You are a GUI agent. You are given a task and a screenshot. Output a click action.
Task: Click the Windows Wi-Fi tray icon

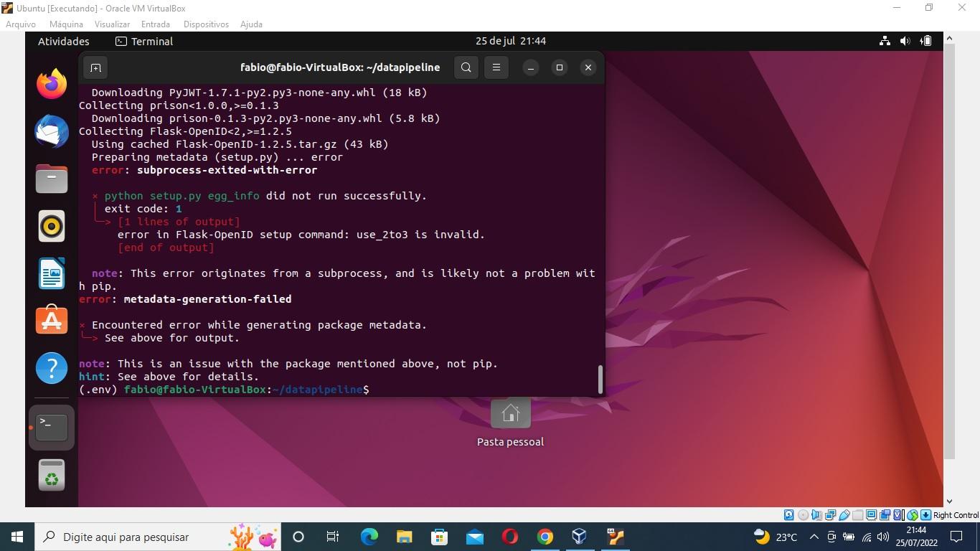867,537
